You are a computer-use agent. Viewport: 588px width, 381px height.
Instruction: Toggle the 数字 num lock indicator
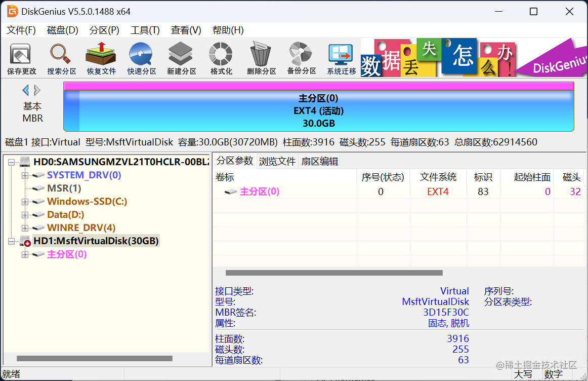pos(553,374)
